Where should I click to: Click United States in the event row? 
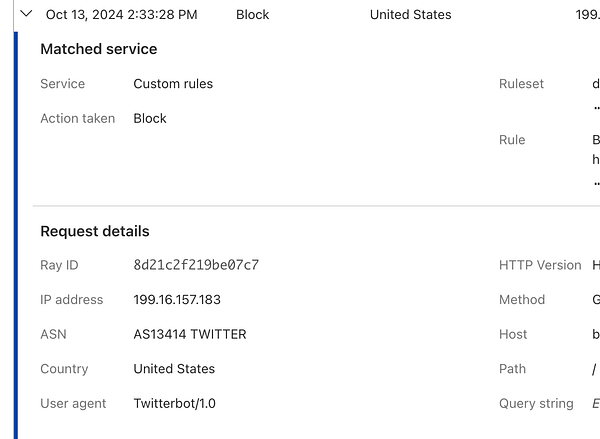point(410,15)
